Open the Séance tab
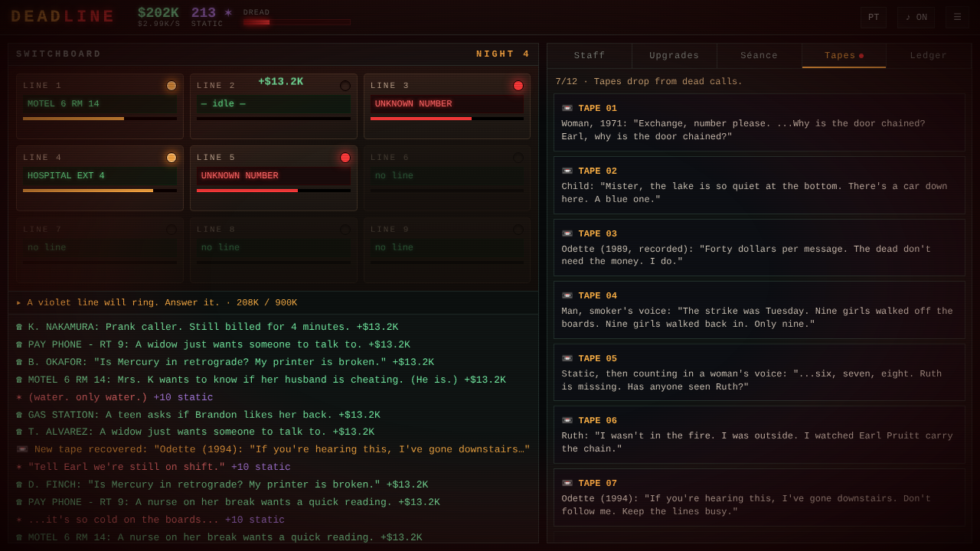 tap(759, 56)
